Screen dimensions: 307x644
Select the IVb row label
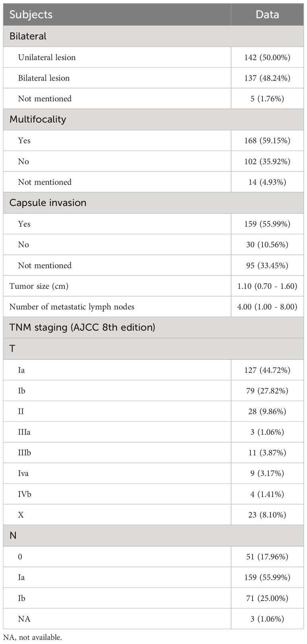pos(24,494)
